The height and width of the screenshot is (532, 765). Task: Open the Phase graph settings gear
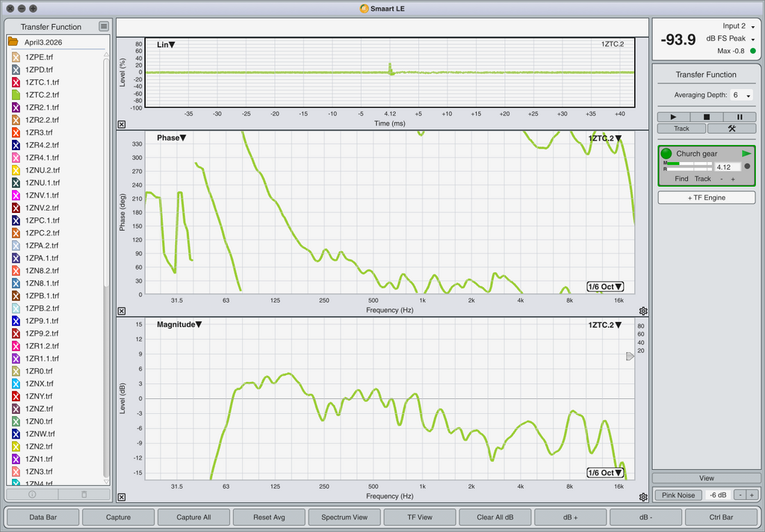click(x=643, y=311)
